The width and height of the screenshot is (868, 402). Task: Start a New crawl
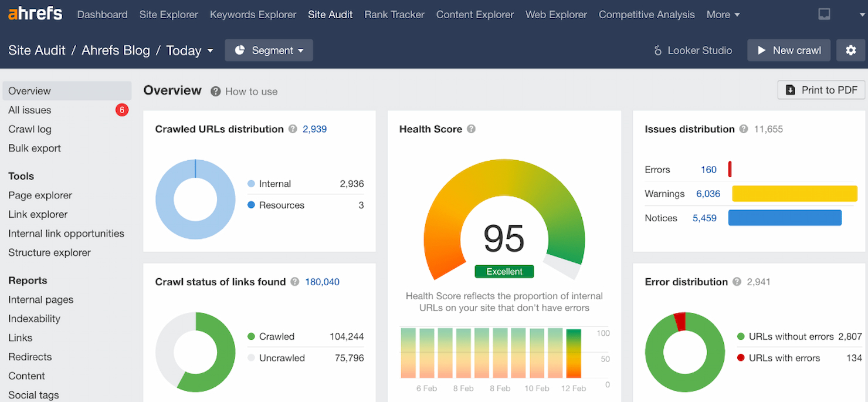789,50
